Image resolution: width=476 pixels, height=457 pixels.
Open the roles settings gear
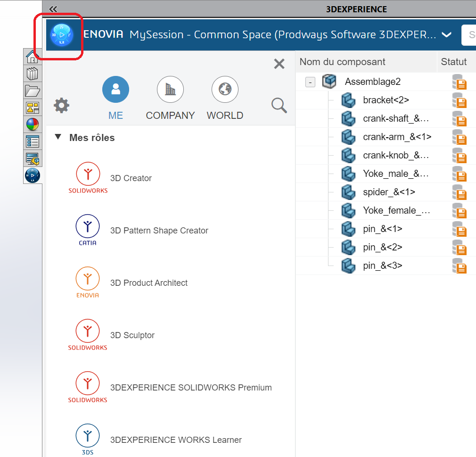point(62,106)
